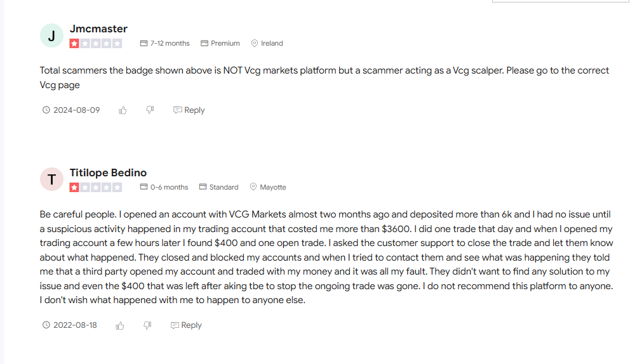This screenshot has height=364, width=642.
Task: Reply to Titilope Bedino's review
Action: click(186, 325)
